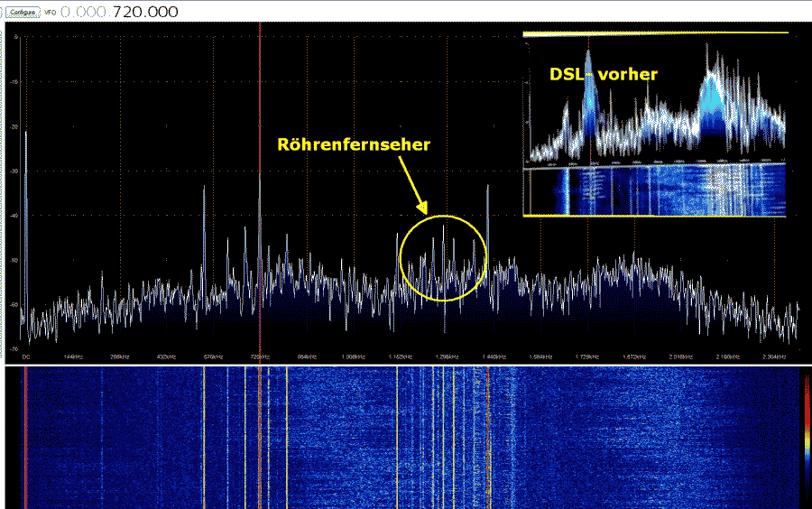Tune to the 1.440kHz frequency axis label
Screen dimensions: 812x509
pos(494,356)
